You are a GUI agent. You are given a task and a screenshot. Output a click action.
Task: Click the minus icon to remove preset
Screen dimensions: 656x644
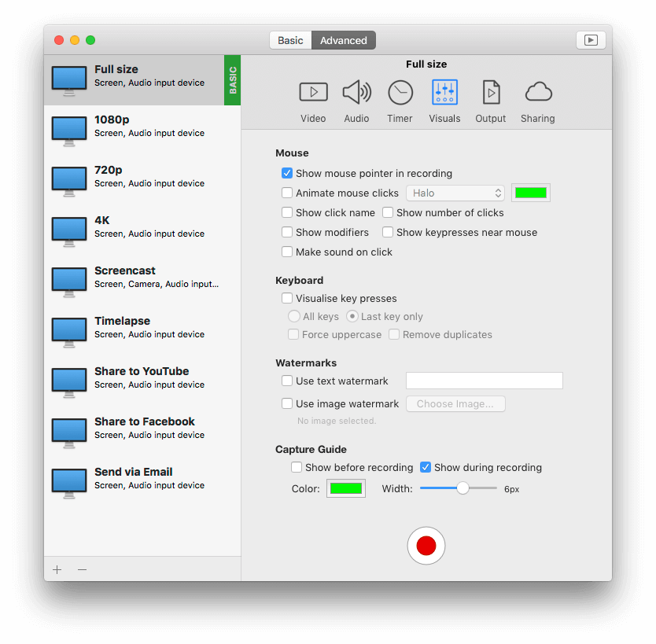point(82,569)
